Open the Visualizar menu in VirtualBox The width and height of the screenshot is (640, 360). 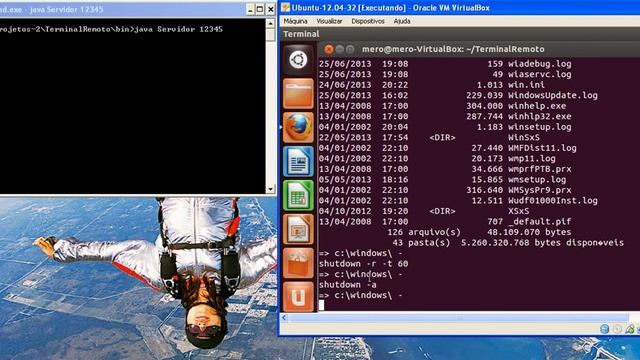coord(329,21)
